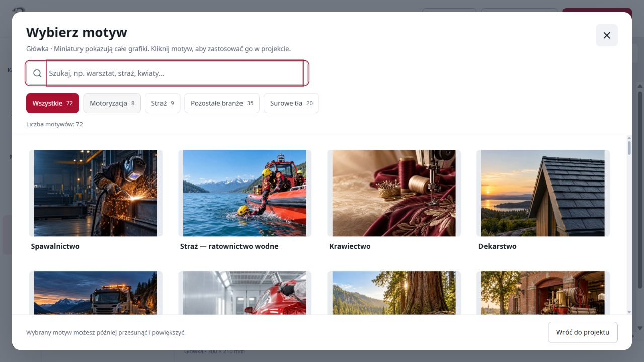Click the Straż — ratownictwo wodne label
The image size is (644, 362).
[x=229, y=246]
